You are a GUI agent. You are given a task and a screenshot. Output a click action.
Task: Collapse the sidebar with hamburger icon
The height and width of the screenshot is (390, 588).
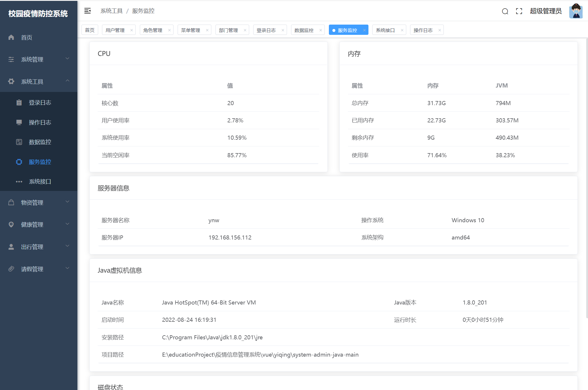87,11
